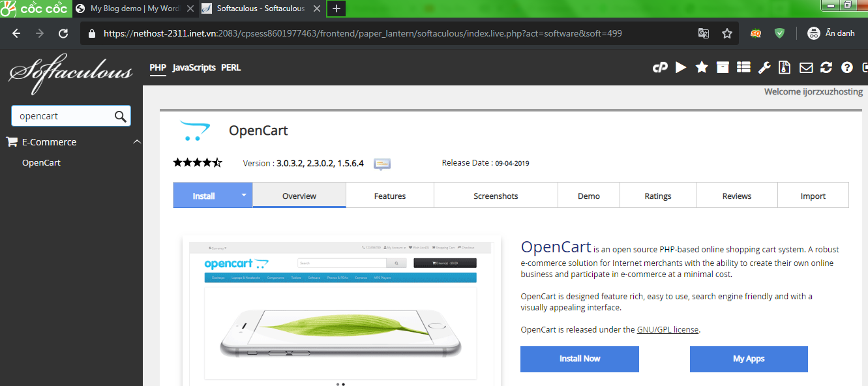Open backups zip file icon

(785, 67)
